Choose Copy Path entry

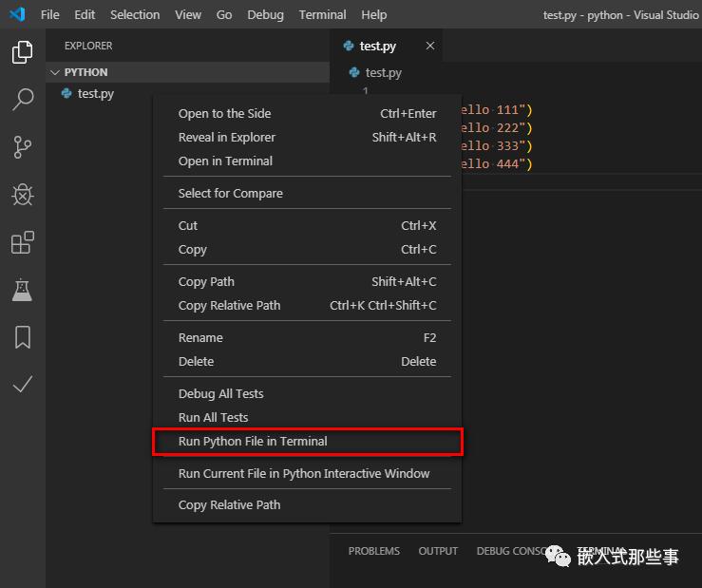click(307, 282)
